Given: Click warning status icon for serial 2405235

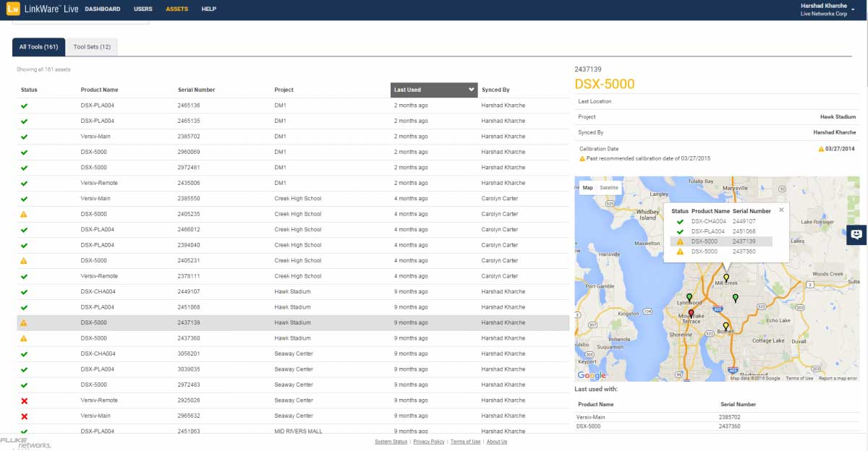Looking at the screenshot, I should tap(24, 215).
